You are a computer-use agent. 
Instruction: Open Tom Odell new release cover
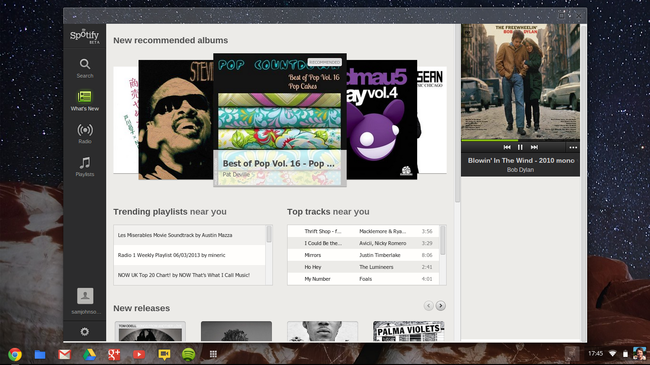pyautogui.click(x=150, y=331)
